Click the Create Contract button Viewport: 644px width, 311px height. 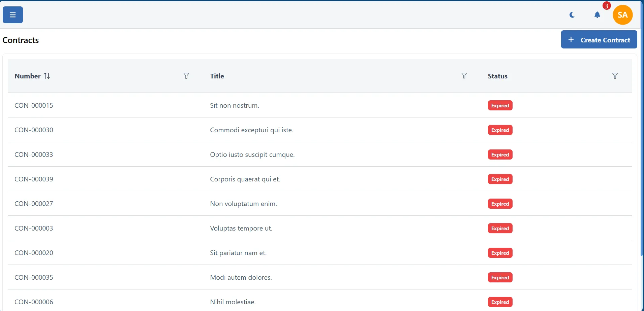click(x=599, y=40)
